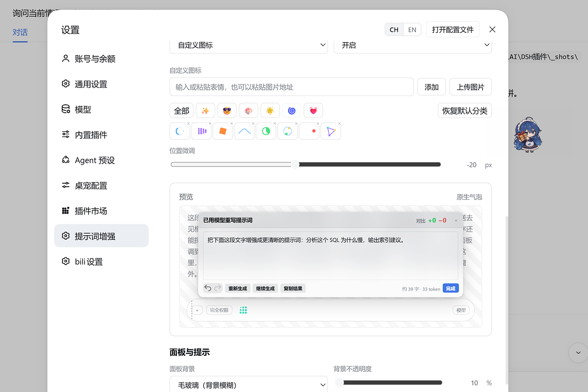The image size is (588, 392).
Task: Select the pink heart emoji category
Action: pyautogui.click(x=313, y=111)
